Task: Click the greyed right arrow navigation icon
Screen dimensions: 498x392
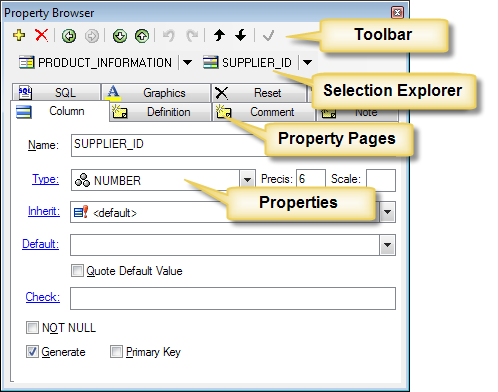Action: [92, 36]
